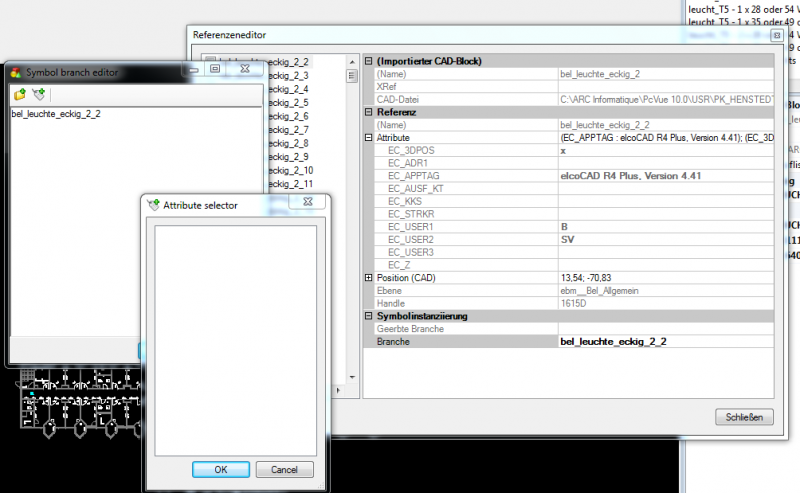
Task: Select the eckig_2_7 item in reference list
Action: click(x=288, y=130)
